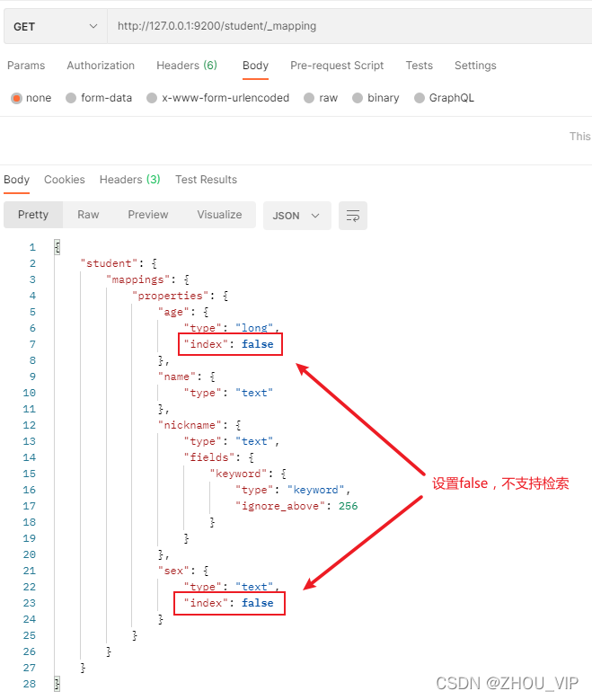Click line number 28 in gutter
Viewport: 592px width, 700px height.
click(x=30, y=684)
